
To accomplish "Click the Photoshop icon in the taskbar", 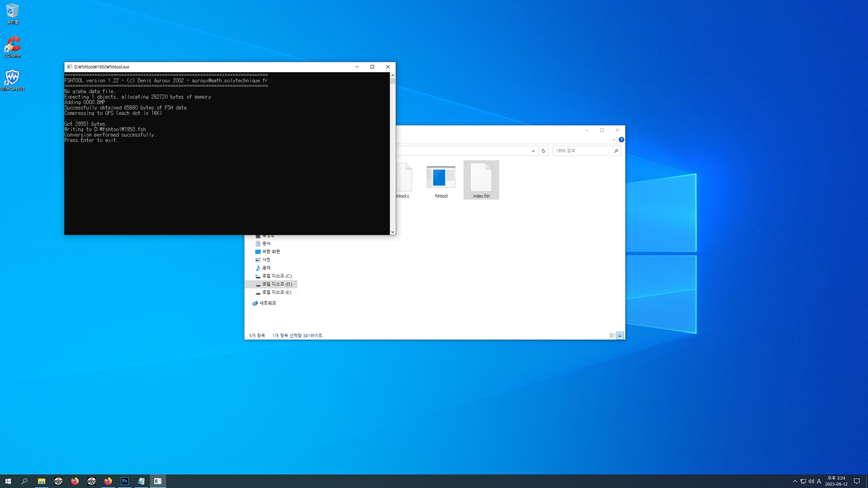I will (x=125, y=481).
